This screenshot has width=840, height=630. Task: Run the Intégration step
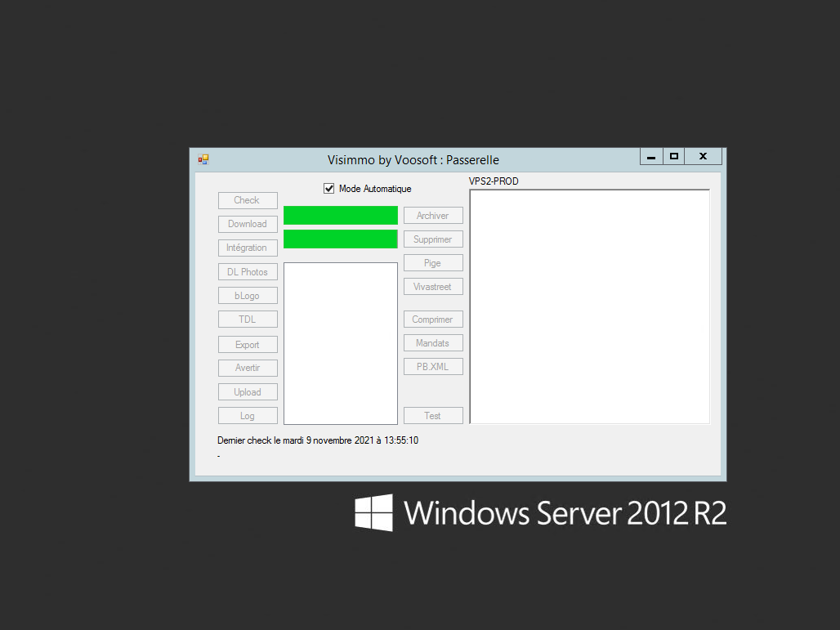coord(248,248)
